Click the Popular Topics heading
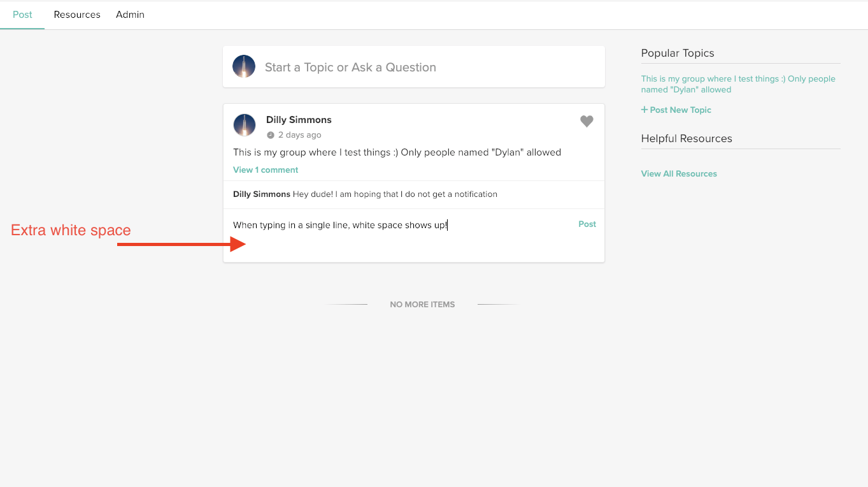This screenshot has width=868, height=487. pos(678,54)
